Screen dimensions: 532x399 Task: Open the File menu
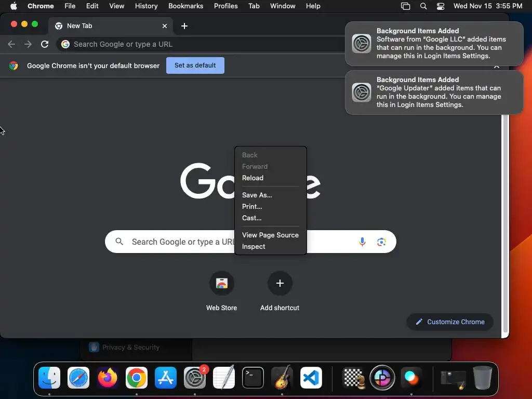pos(70,6)
